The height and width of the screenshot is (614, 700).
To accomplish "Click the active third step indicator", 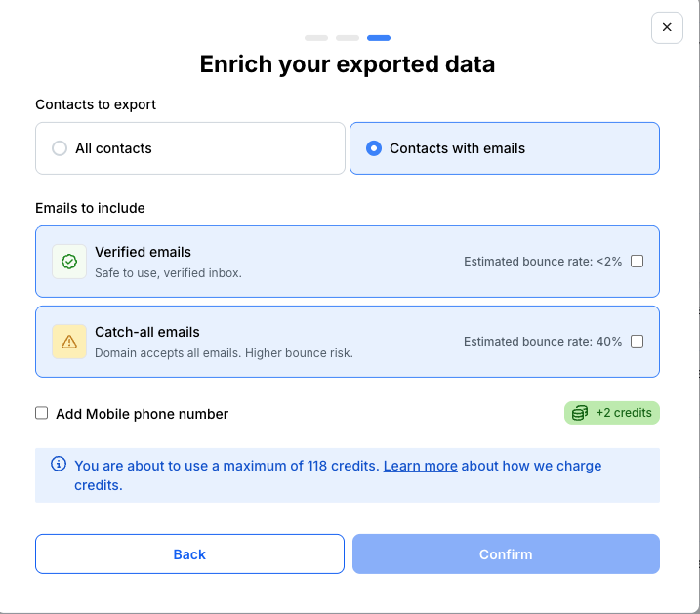I will [x=379, y=38].
